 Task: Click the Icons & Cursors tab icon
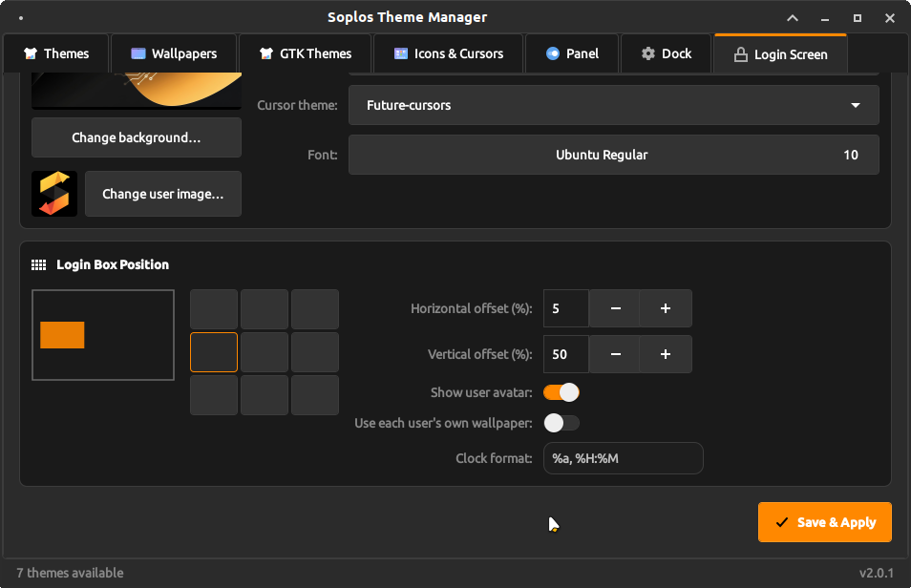point(401,53)
